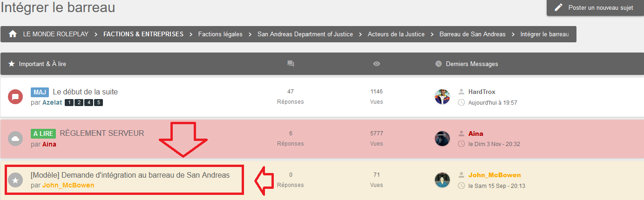This screenshot has width=644, height=200.
Task: Navigate to San Andreas Department of Justice
Action: point(305,34)
